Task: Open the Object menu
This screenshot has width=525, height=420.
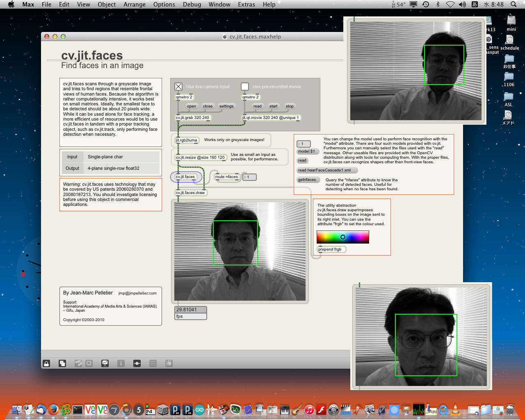Action: pyautogui.click(x=107, y=5)
